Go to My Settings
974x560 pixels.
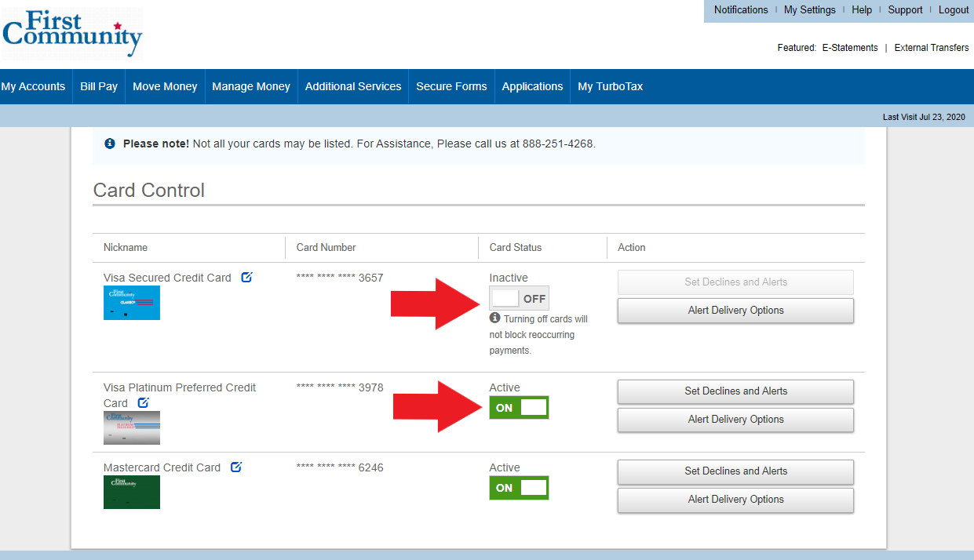point(810,10)
